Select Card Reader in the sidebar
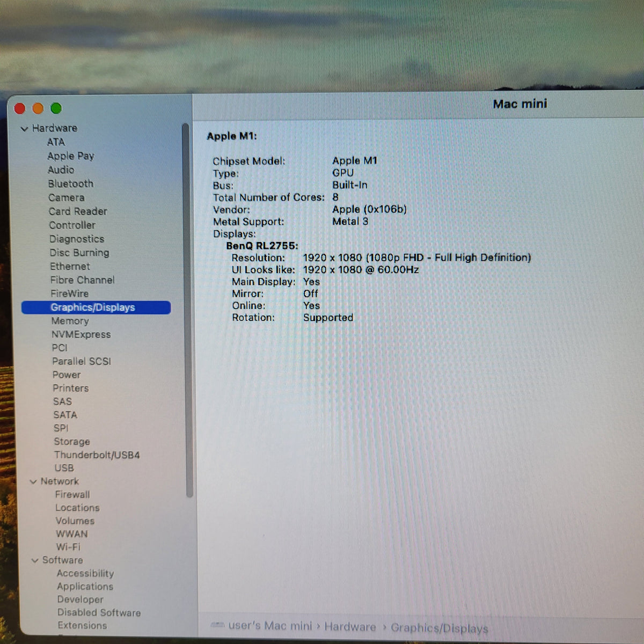644x644 pixels. click(x=78, y=211)
